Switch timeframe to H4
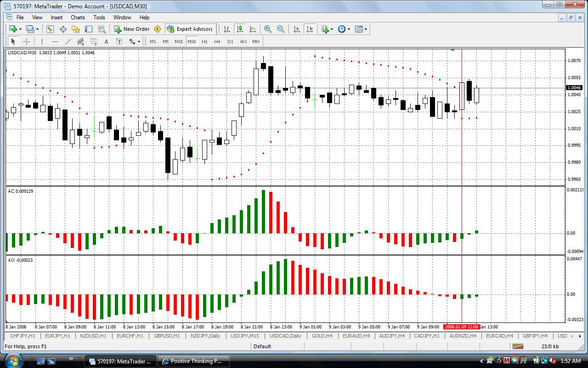Viewport: 588px width, 368px height. pyautogui.click(x=217, y=41)
